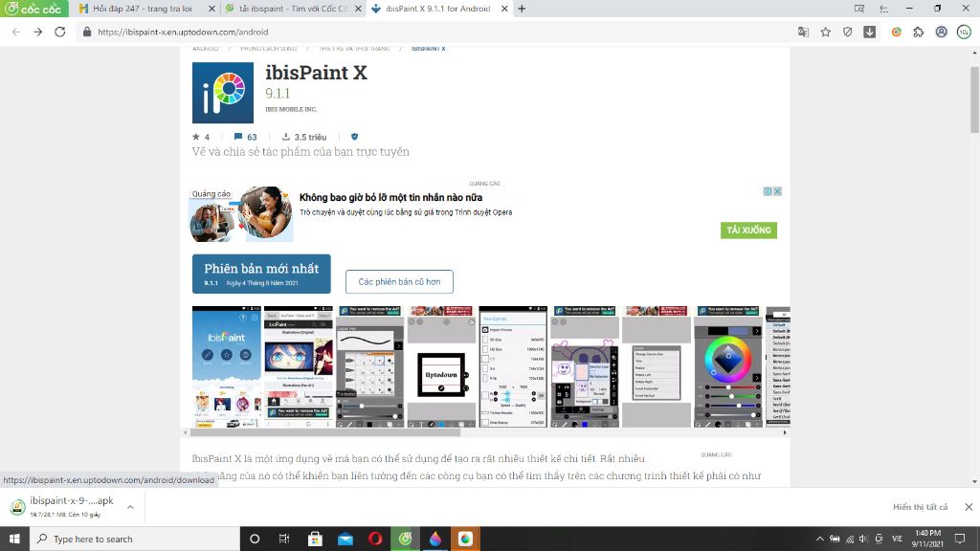
Task: Open the Uptodown drawing screenshot
Action: coord(441,366)
